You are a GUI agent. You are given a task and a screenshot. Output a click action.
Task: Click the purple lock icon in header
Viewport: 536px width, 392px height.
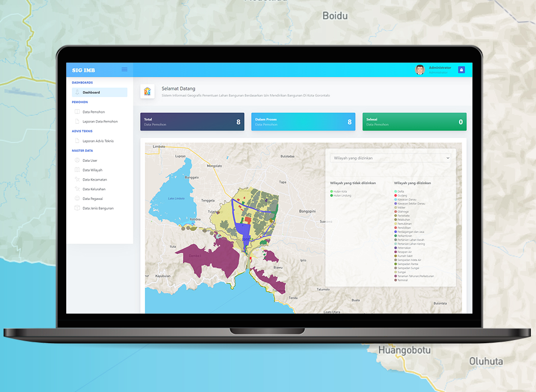[x=461, y=70]
